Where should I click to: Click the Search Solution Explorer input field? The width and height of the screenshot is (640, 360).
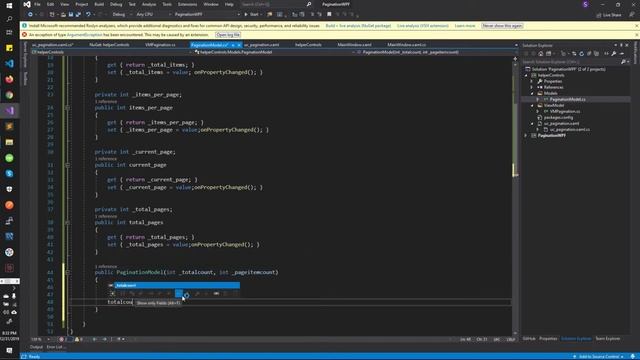pyautogui.click(x=571, y=62)
